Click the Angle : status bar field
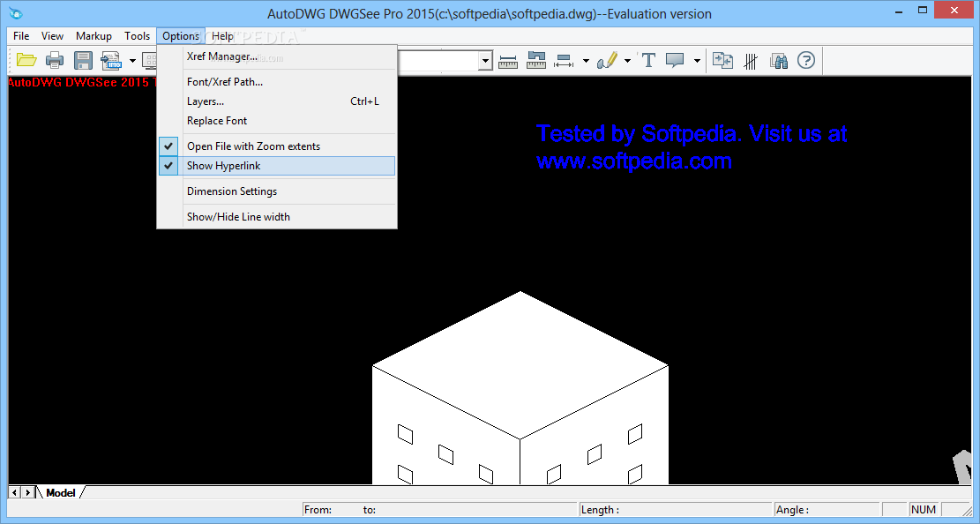The height and width of the screenshot is (524, 980). 827,510
